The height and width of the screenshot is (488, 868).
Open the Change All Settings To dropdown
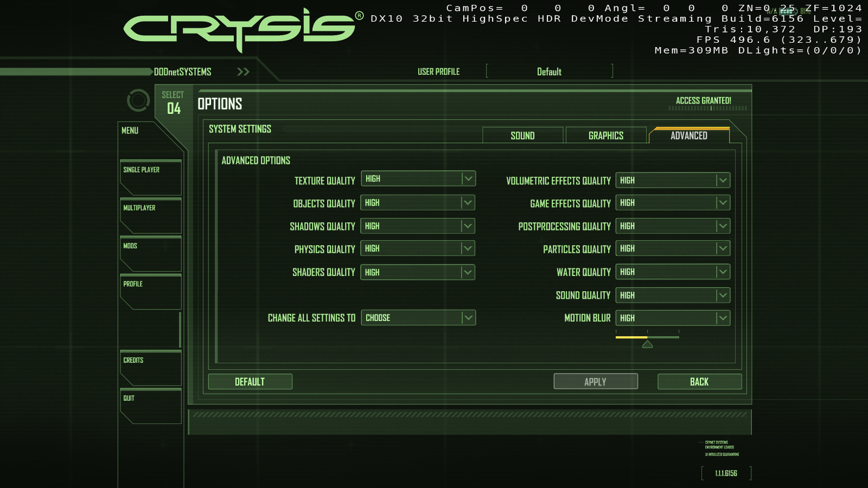(x=418, y=318)
